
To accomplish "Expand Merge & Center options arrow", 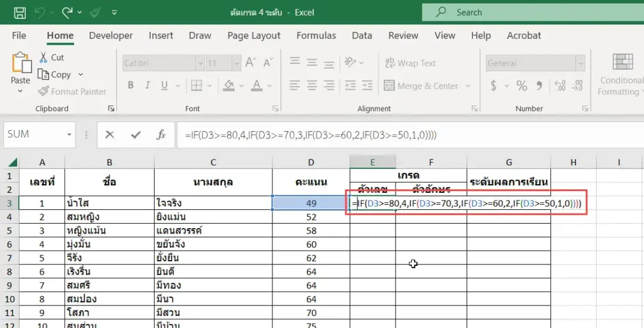I will (467, 86).
